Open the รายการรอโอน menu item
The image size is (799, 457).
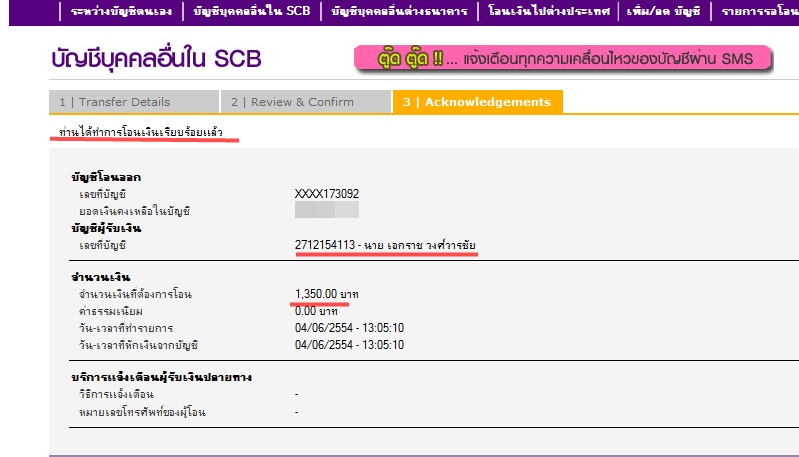tap(760, 11)
